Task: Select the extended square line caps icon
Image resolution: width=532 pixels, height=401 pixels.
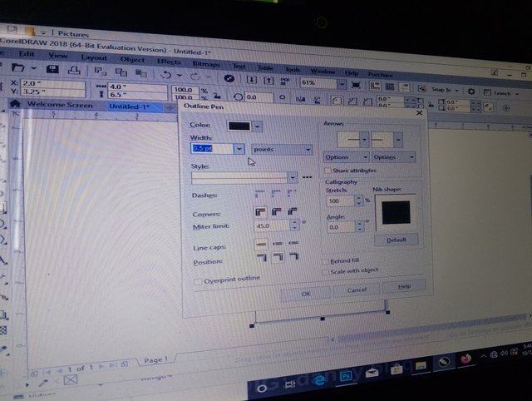Action: [x=293, y=243]
